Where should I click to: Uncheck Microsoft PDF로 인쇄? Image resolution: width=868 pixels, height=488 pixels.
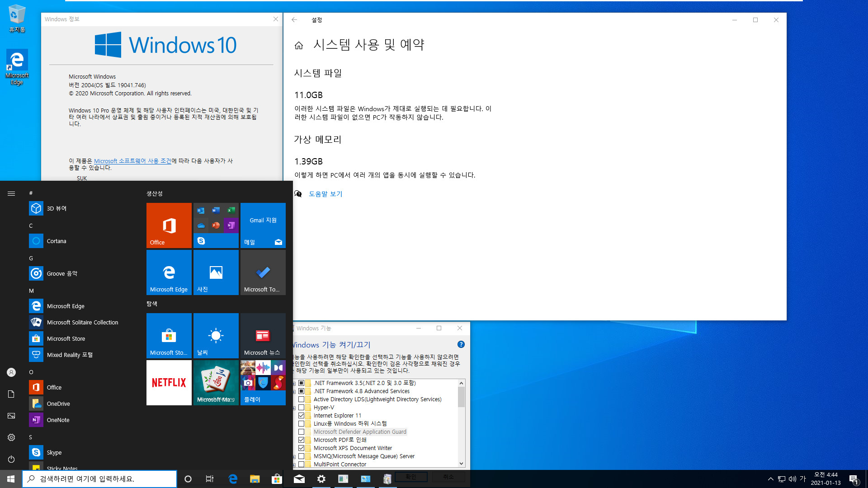(301, 440)
